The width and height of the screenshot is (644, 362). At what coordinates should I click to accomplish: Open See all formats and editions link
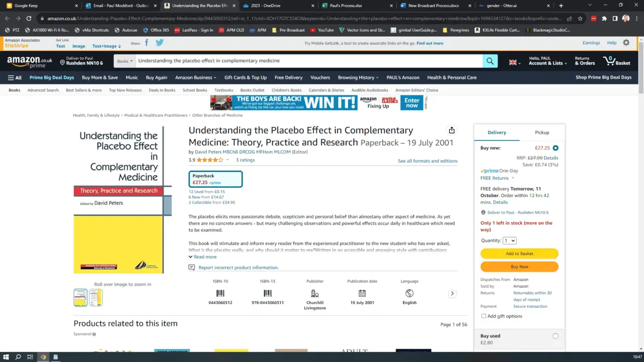pos(428,161)
